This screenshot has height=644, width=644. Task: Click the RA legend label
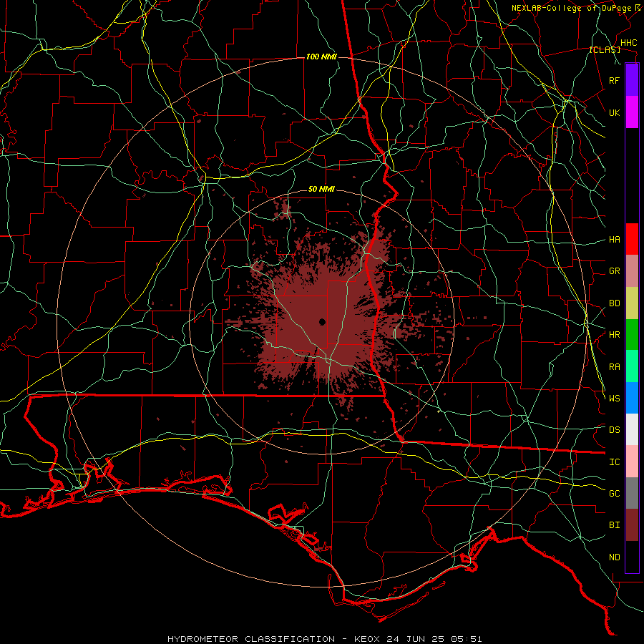614,367
